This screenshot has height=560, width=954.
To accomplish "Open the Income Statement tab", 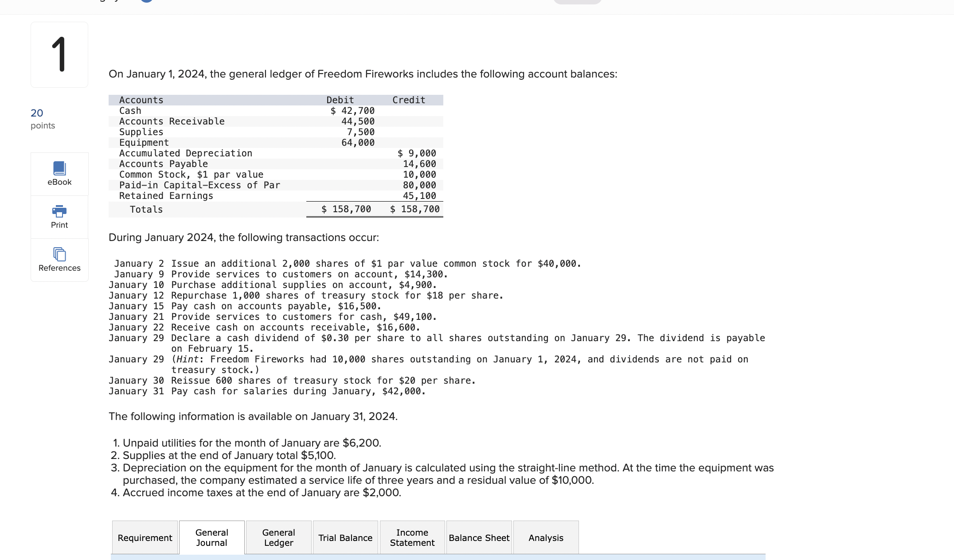I will [412, 537].
